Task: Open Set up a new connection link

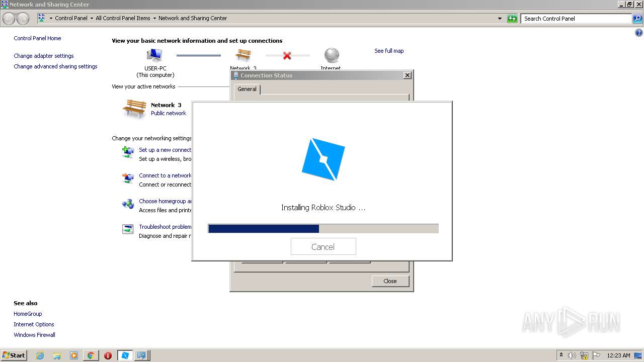Action: [165, 150]
